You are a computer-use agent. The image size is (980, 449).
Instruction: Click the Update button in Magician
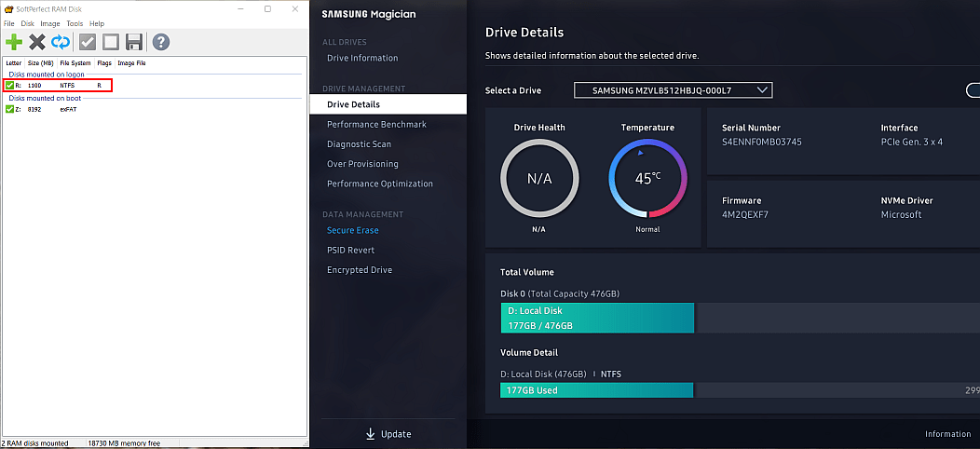pyautogui.click(x=388, y=434)
